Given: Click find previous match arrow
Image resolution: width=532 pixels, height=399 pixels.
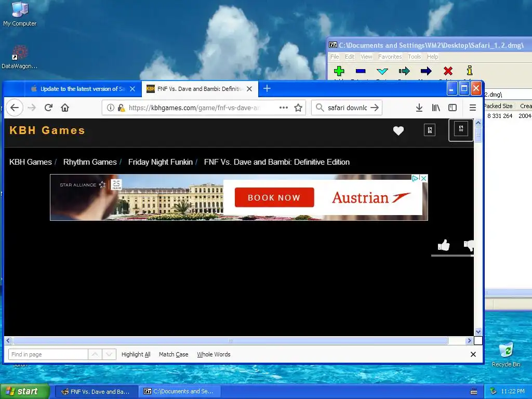Looking at the screenshot, I should (95, 354).
